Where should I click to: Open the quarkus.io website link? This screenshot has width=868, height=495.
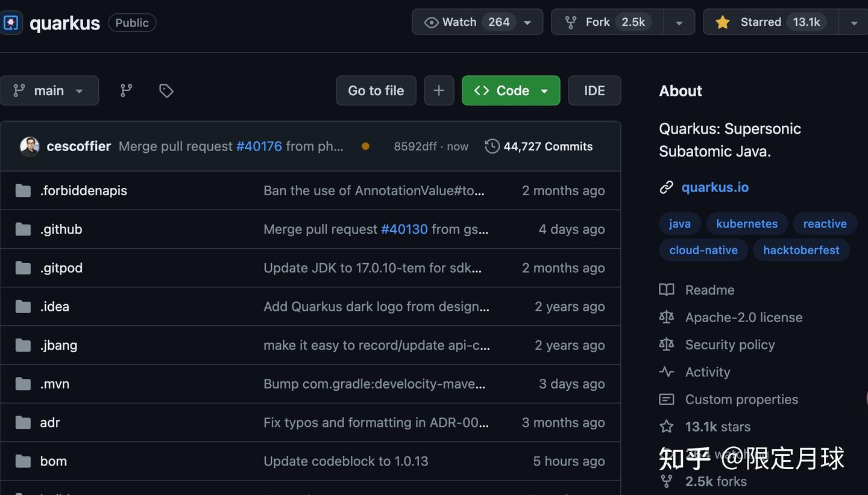[x=715, y=187]
